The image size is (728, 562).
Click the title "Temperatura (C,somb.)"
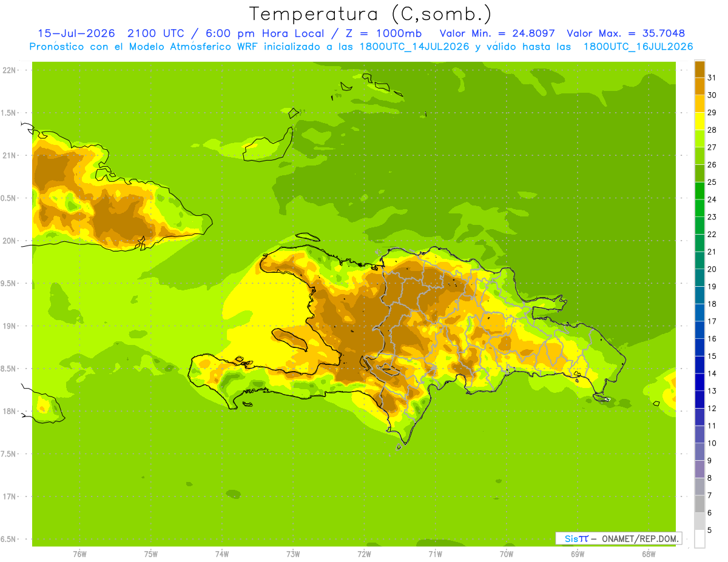point(370,14)
